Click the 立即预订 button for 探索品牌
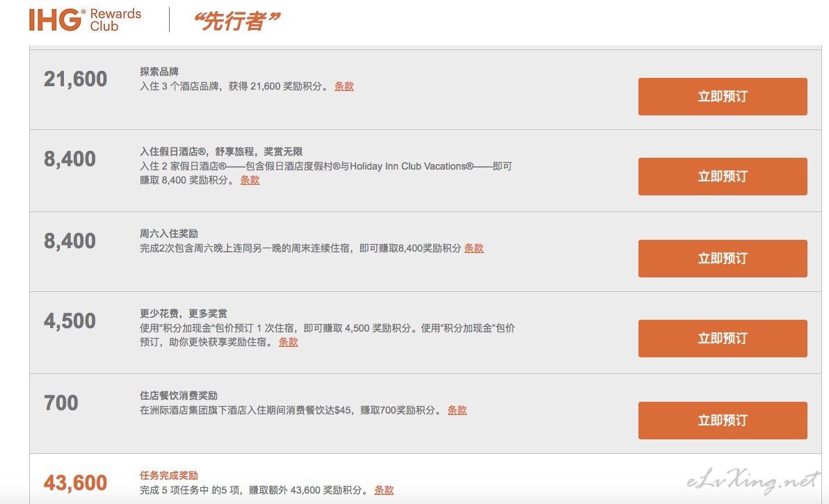 tap(722, 97)
